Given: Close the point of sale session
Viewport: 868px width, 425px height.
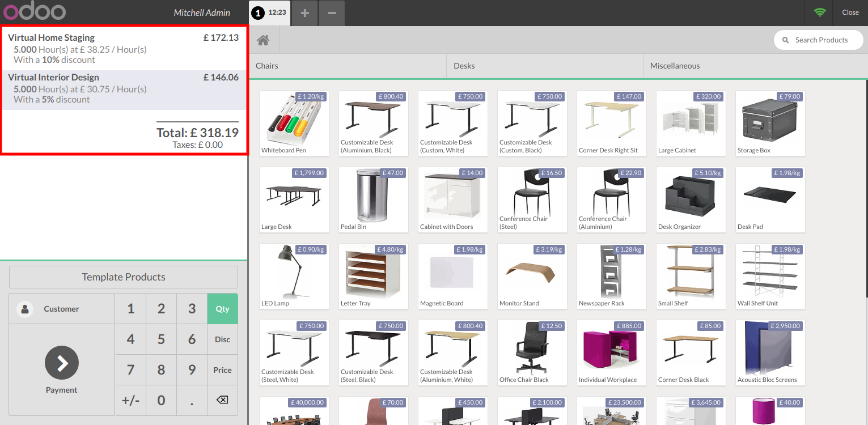Looking at the screenshot, I should tap(850, 12).
